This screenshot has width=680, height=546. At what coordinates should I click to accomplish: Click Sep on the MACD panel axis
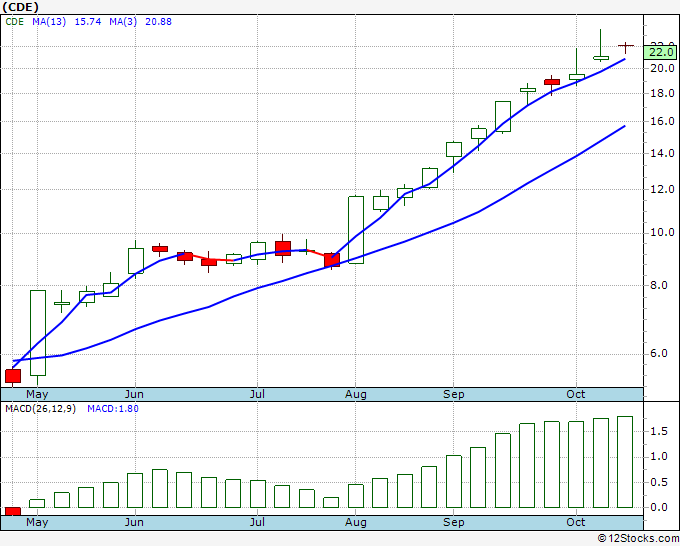(x=454, y=522)
